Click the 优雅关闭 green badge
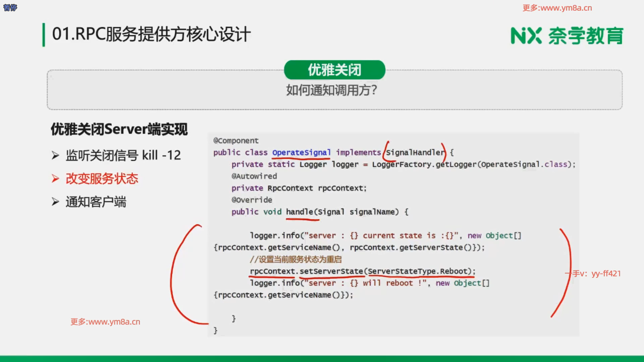644x362 pixels. pos(334,70)
